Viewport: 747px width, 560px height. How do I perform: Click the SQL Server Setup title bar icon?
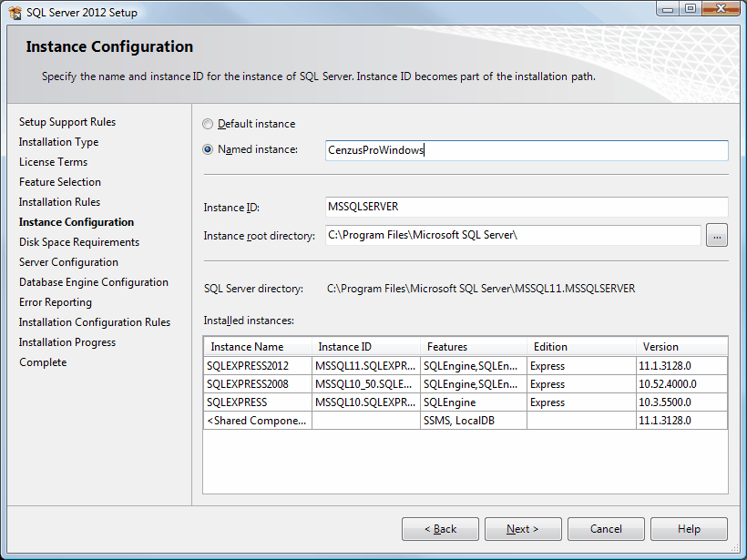pos(15,13)
